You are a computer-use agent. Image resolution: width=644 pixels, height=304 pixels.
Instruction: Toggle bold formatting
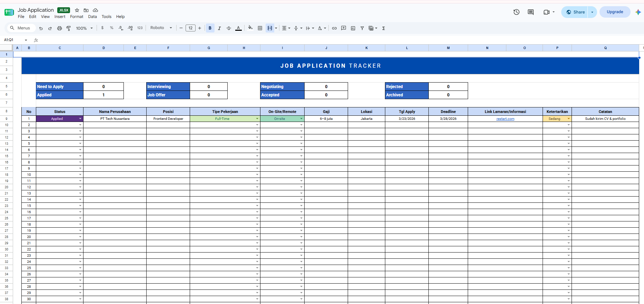[210, 28]
